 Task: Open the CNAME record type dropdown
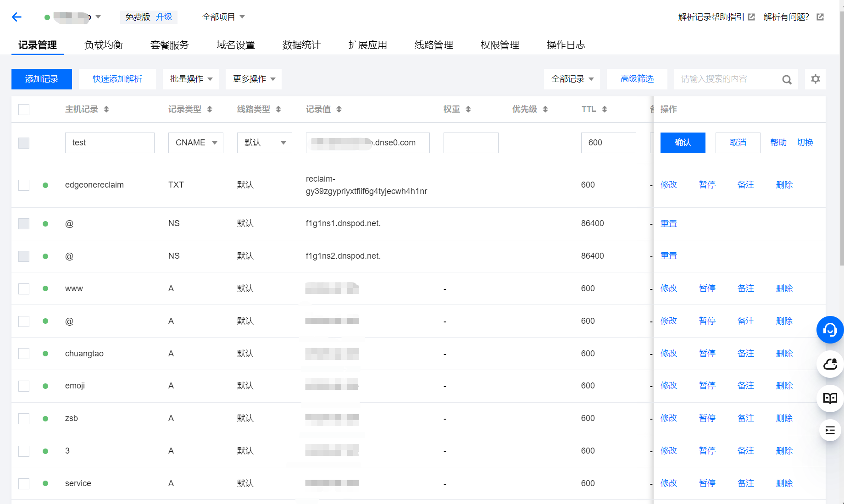pos(196,143)
